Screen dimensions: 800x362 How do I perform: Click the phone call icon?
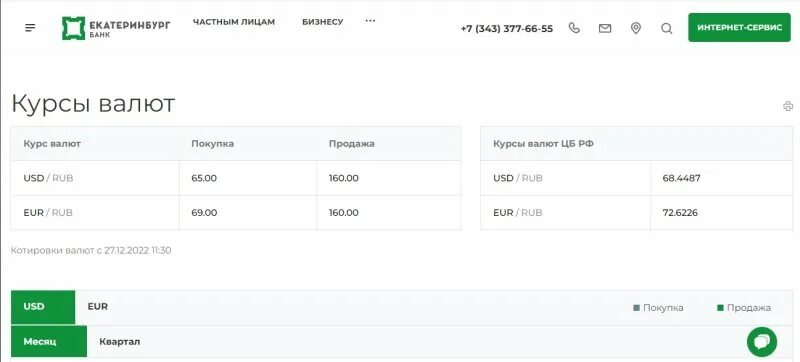pos(574,28)
